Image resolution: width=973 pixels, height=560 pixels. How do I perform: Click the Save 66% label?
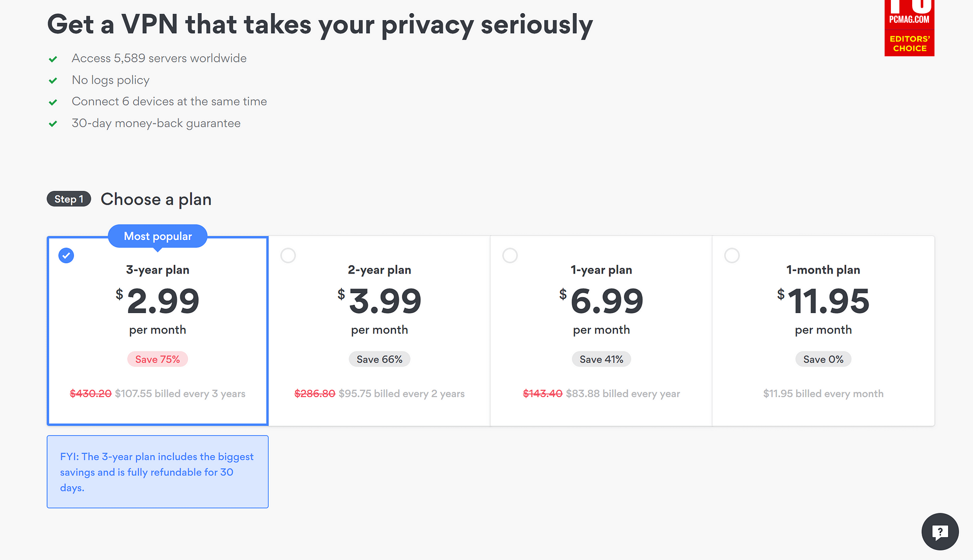tap(380, 359)
